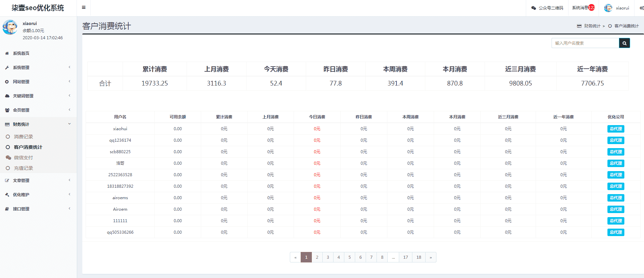Image resolution: width=644 pixels, height=278 pixels.
Task: Click 总代理 button for xiaohui row
Action: point(616,129)
